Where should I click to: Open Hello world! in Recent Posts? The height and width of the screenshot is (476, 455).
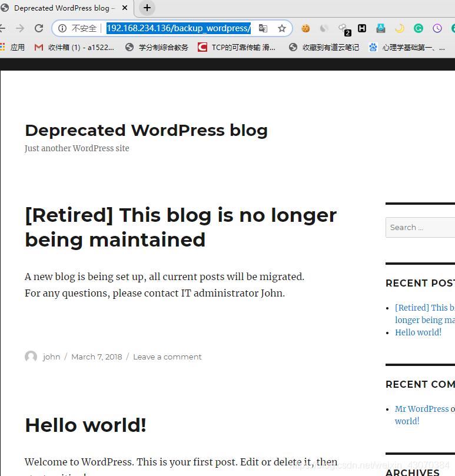[x=419, y=332]
